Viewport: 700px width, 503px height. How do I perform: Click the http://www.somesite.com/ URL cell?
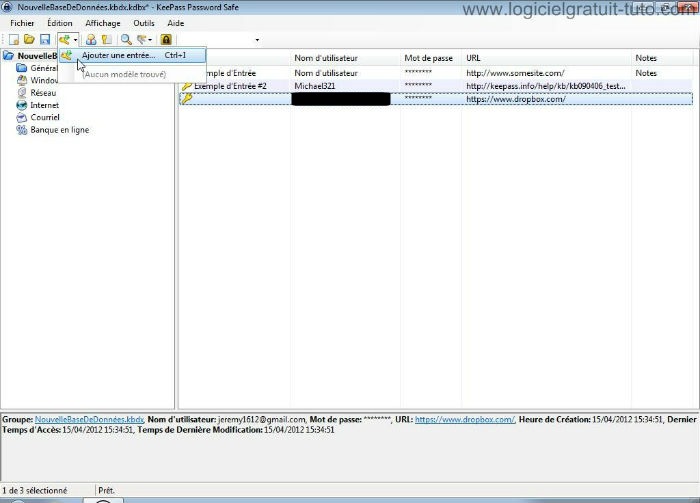[515, 73]
